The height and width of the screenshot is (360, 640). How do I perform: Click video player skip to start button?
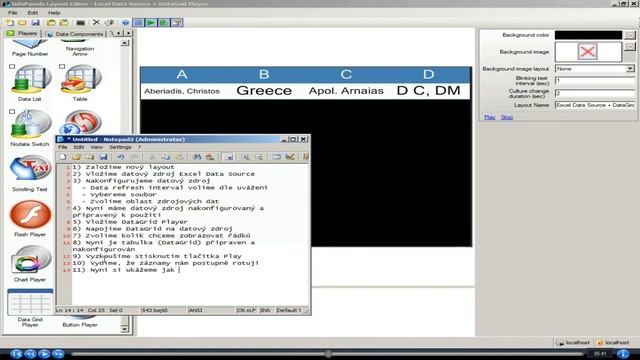pos(16,354)
